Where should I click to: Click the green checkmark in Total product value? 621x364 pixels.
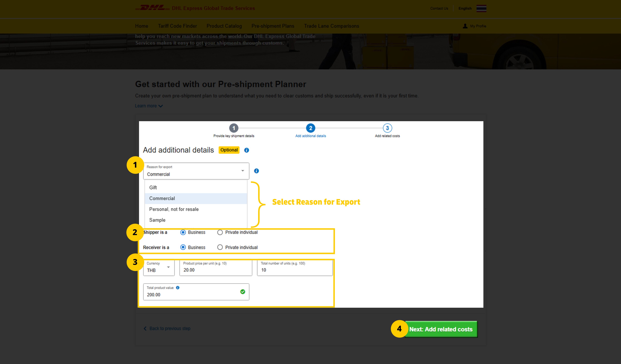[x=243, y=292]
